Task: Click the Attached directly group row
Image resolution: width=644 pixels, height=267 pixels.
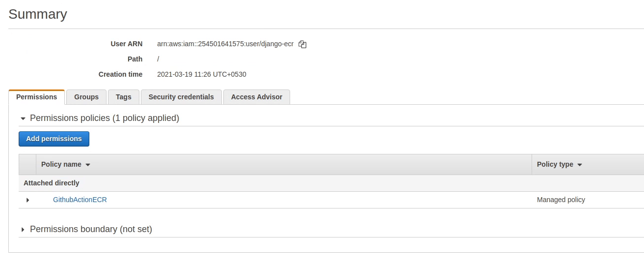Action: [x=52, y=183]
